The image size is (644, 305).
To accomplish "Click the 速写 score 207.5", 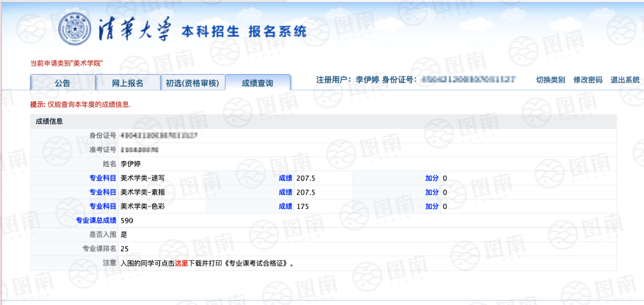I will click(305, 178).
